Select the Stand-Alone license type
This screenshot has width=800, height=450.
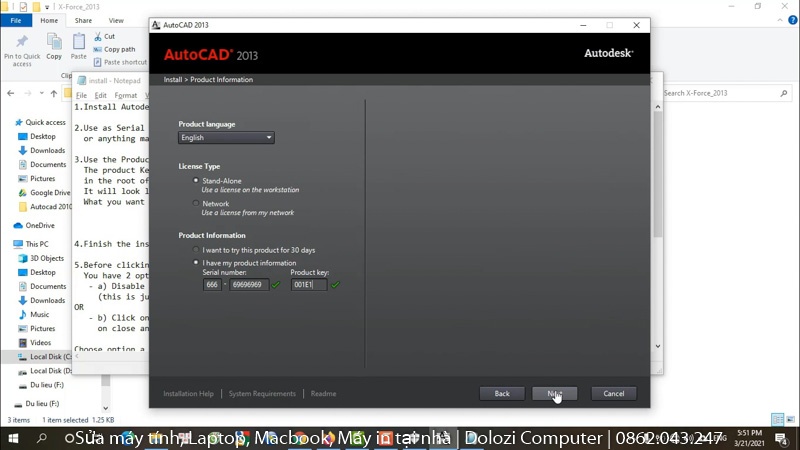pyautogui.click(x=196, y=180)
